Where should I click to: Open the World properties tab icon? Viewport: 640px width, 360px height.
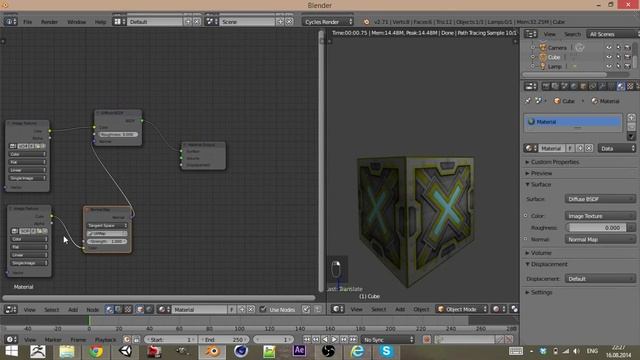click(574, 86)
